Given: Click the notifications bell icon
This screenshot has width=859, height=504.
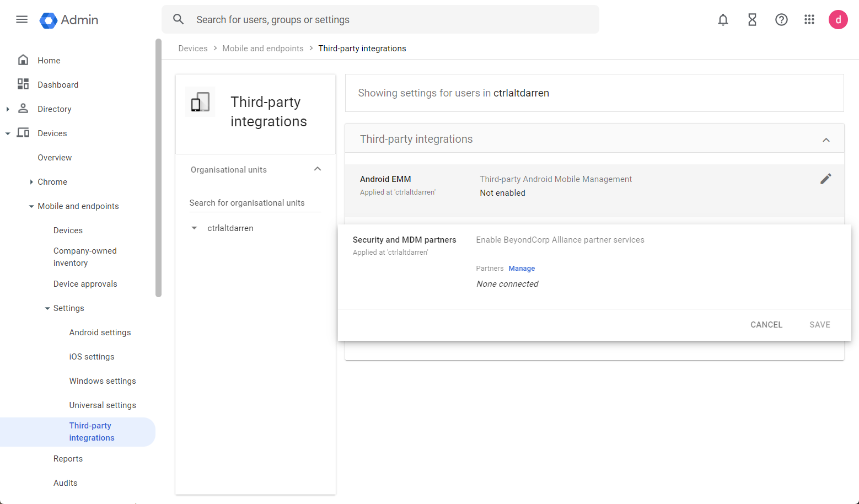Looking at the screenshot, I should [723, 20].
